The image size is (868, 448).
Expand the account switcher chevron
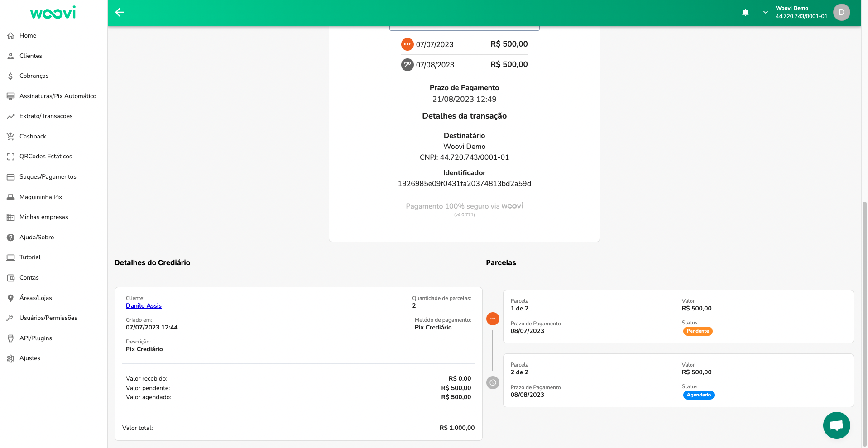point(765,12)
